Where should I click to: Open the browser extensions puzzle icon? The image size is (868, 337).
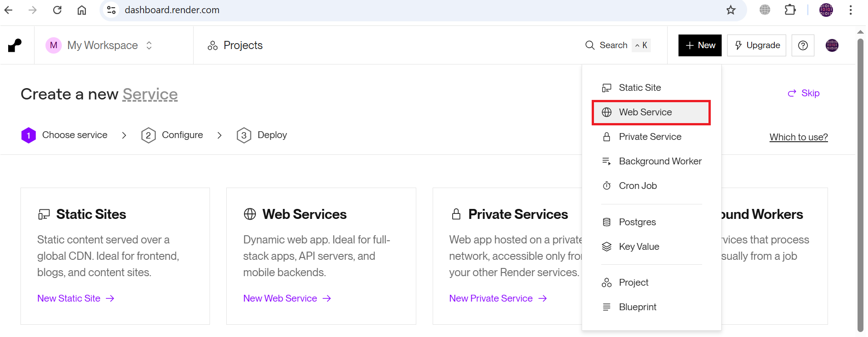click(790, 10)
